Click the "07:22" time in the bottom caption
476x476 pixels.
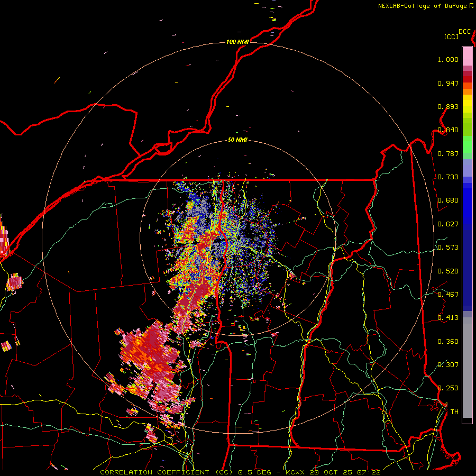(x=368, y=472)
